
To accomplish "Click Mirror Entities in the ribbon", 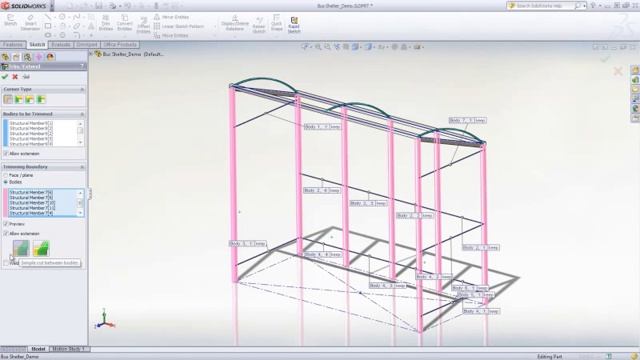I will click(x=171, y=17).
